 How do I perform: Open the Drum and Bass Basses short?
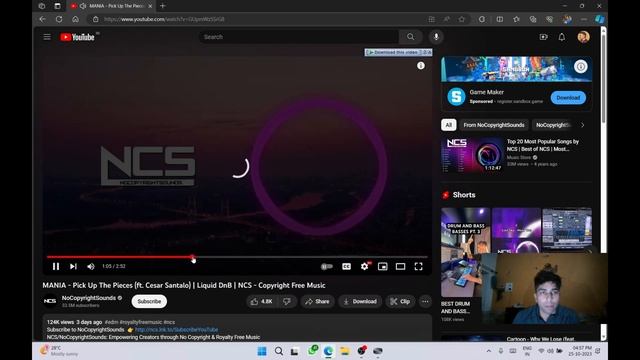(x=465, y=252)
